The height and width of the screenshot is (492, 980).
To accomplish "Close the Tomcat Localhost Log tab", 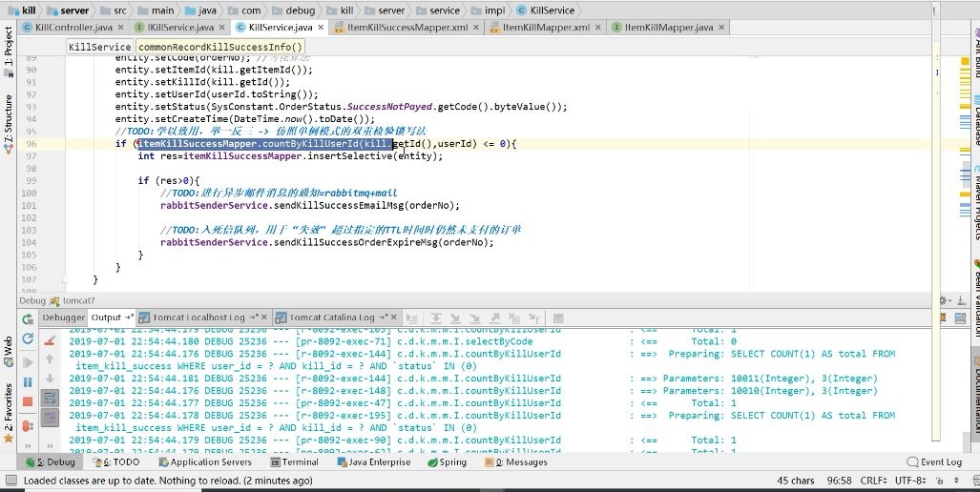I will pos(264,318).
